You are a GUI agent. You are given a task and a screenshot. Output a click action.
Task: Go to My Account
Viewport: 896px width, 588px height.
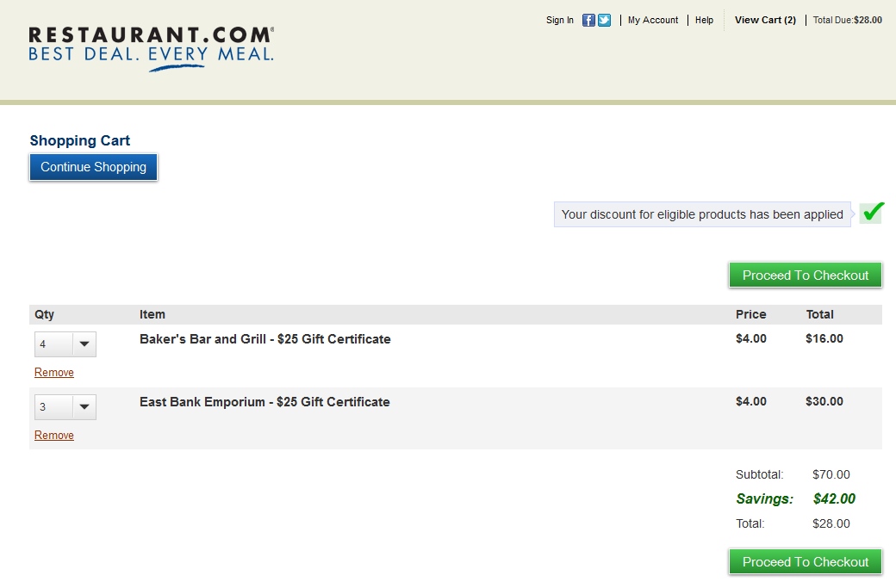coord(652,20)
